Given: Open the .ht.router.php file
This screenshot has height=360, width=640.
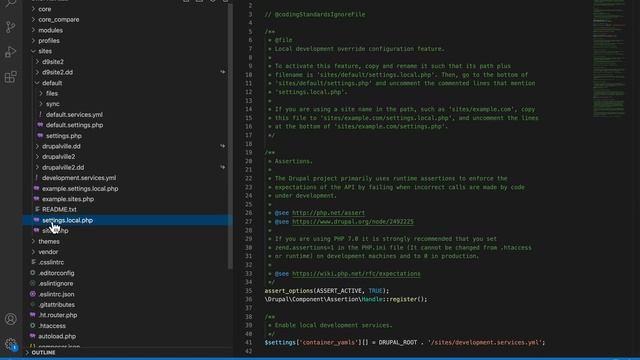Looking at the screenshot, I should (x=58, y=315).
